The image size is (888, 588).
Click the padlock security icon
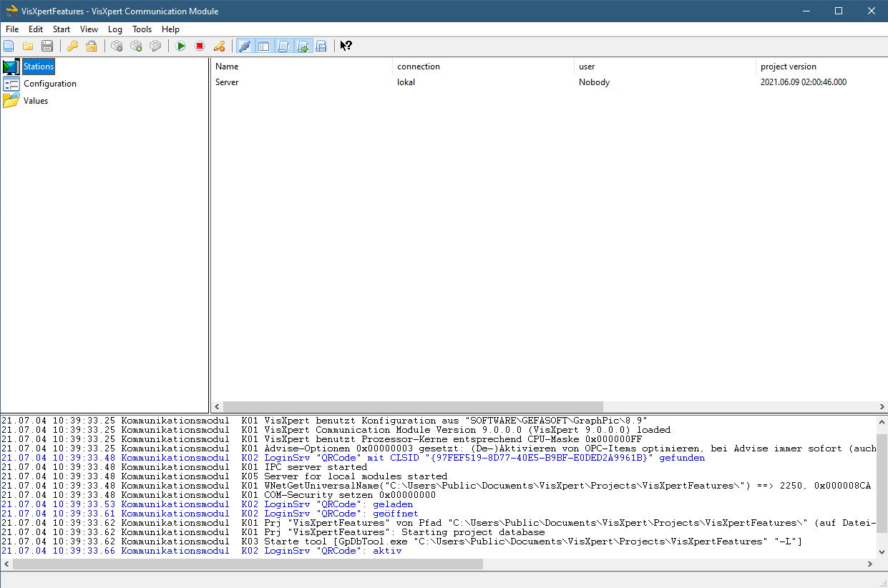(92, 46)
